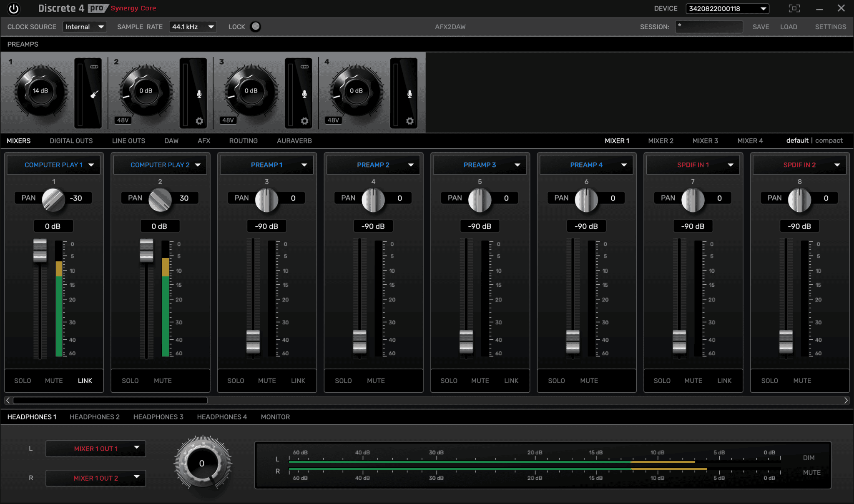Switch to the HEADPHONES 3 tab
854x504 pixels.
[158, 416]
